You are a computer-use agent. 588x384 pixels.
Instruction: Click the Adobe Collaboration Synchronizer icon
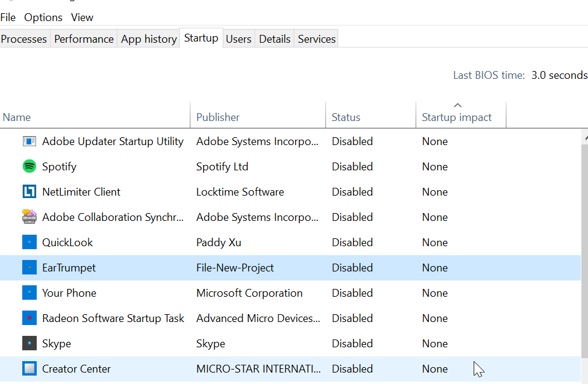[29, 217]
